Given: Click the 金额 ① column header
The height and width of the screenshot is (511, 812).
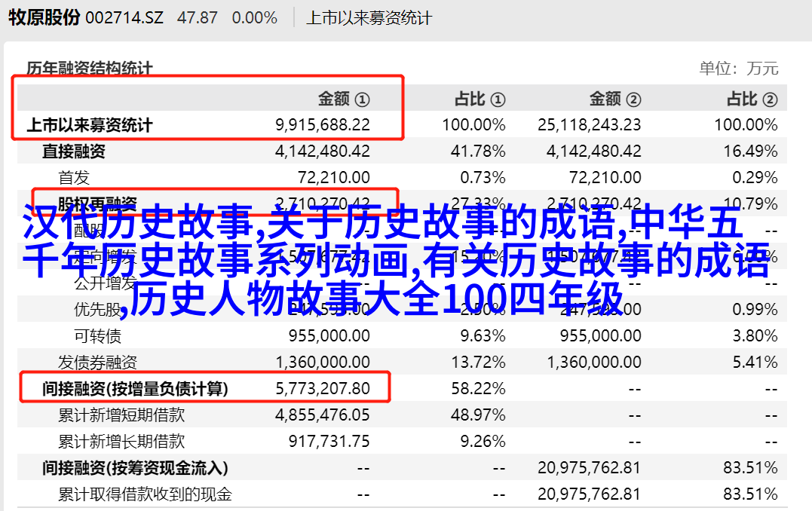Looking at the screenshot, I should (x=344, y=99).
